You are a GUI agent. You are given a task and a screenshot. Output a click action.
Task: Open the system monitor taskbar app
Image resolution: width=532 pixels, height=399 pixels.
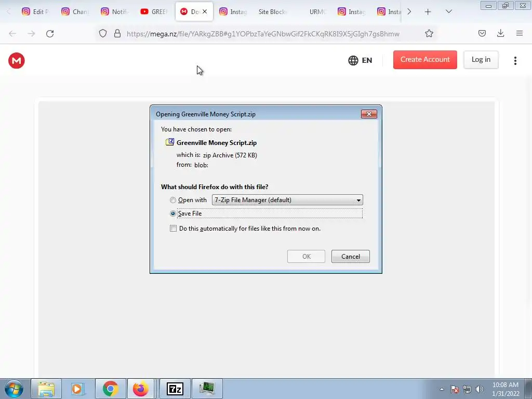tap(207, 389)
